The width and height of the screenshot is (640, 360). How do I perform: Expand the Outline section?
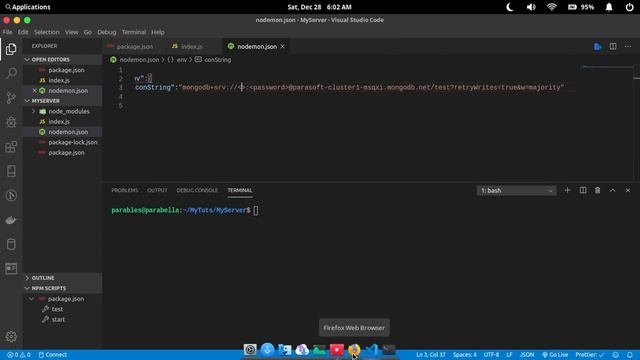(62, 278)
